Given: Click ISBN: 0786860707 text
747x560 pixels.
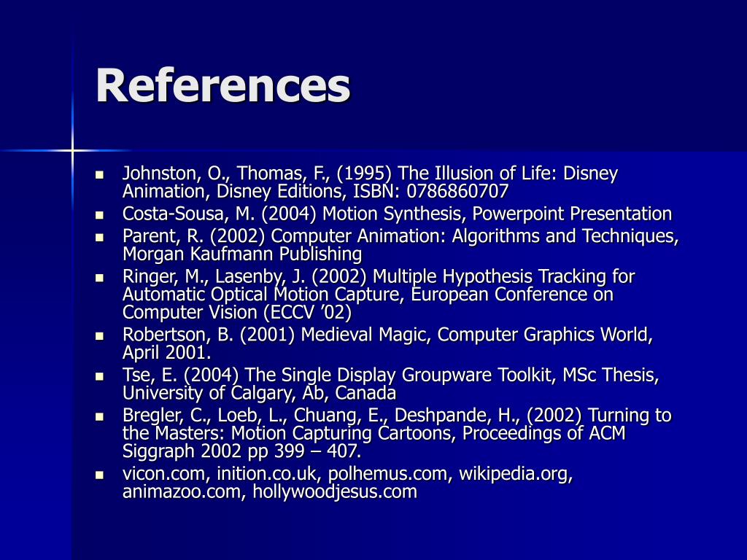Looking at the screenshot, I should pos(430,192).
